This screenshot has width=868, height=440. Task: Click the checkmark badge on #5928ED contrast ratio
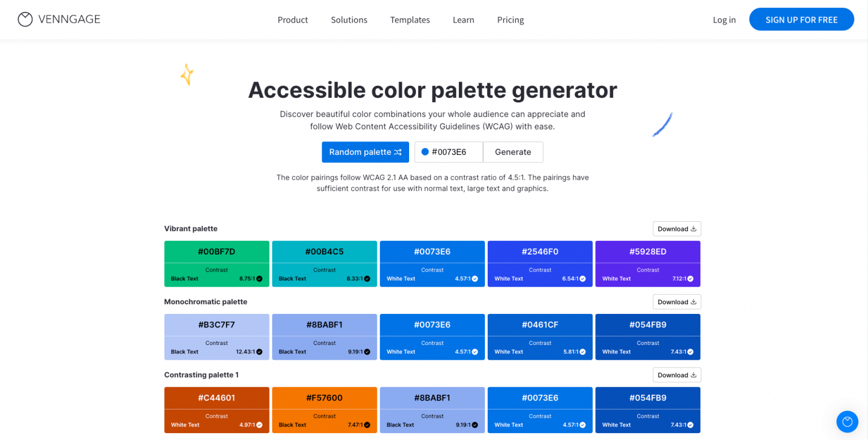[x=690, y=278]
